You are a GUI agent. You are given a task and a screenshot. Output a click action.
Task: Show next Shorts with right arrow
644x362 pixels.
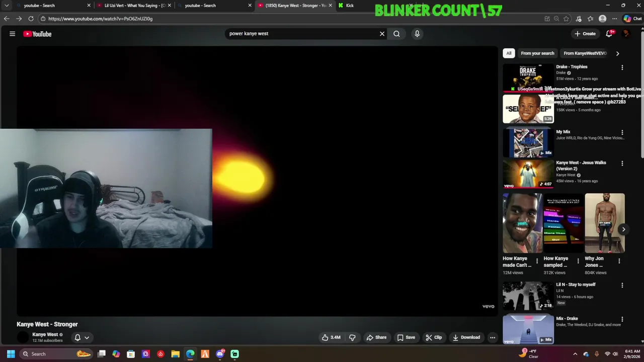(x=623, y=229)
